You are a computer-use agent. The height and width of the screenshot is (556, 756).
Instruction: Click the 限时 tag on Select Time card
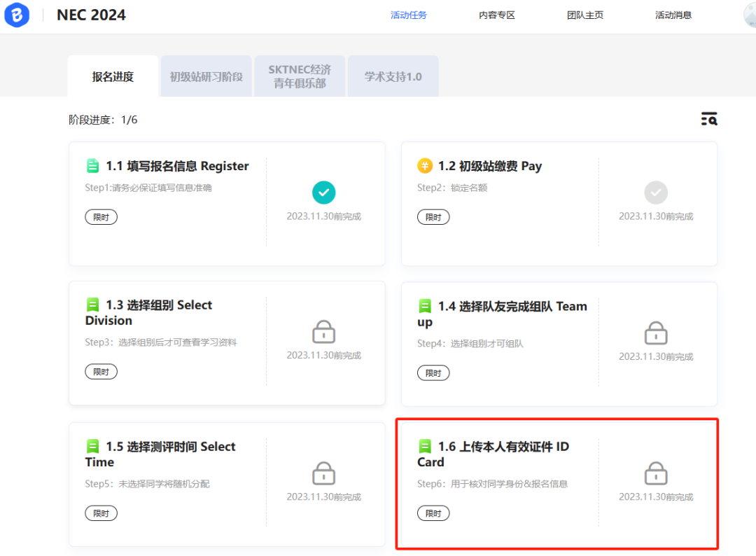(101, 513)
